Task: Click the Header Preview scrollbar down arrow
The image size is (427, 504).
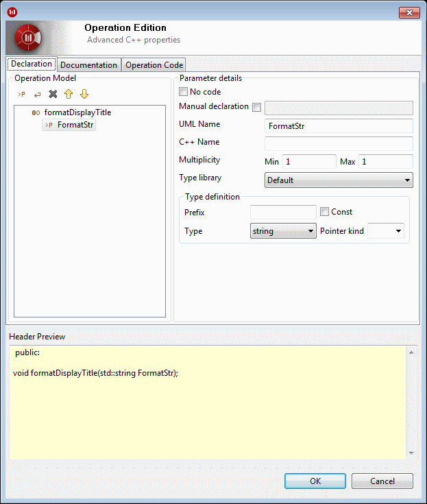Action: (412, 453)
